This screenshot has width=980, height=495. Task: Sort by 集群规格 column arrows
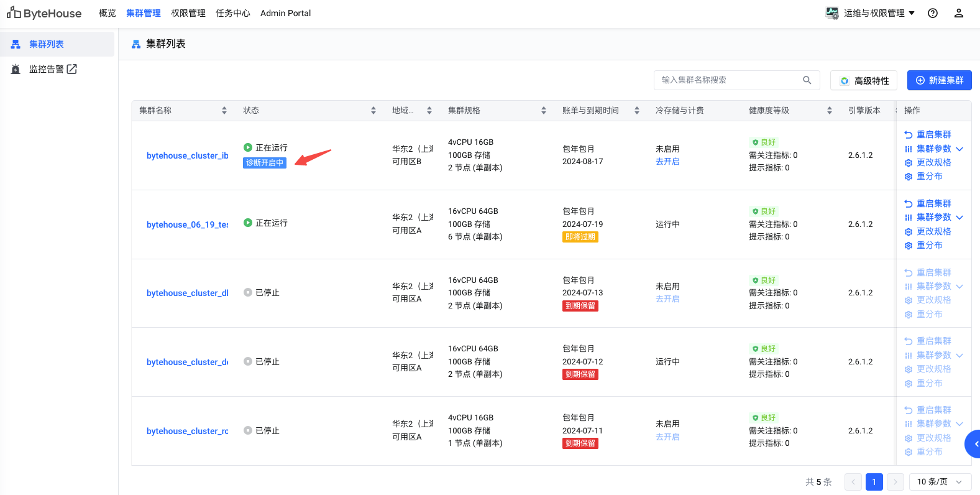click(x=544, y=111)
